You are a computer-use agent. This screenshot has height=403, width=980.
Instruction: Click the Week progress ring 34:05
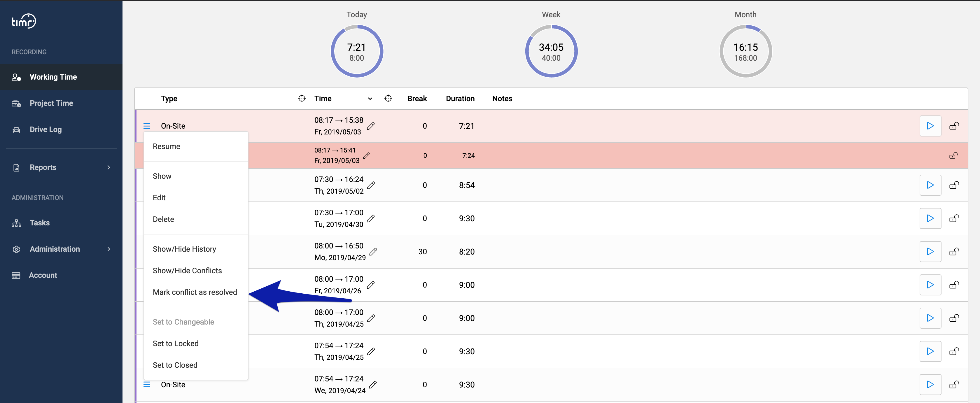pos(551,51)
